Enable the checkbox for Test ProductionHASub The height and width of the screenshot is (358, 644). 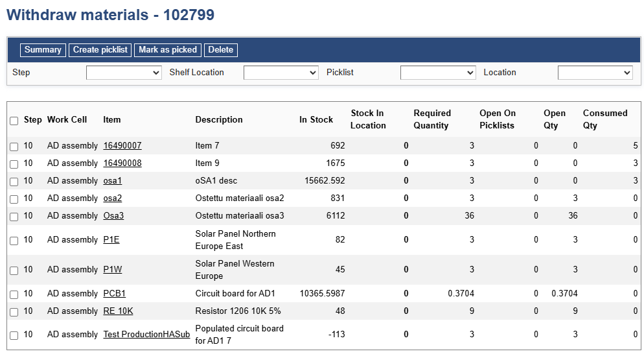pyautogui.click(x=14, y=335)
